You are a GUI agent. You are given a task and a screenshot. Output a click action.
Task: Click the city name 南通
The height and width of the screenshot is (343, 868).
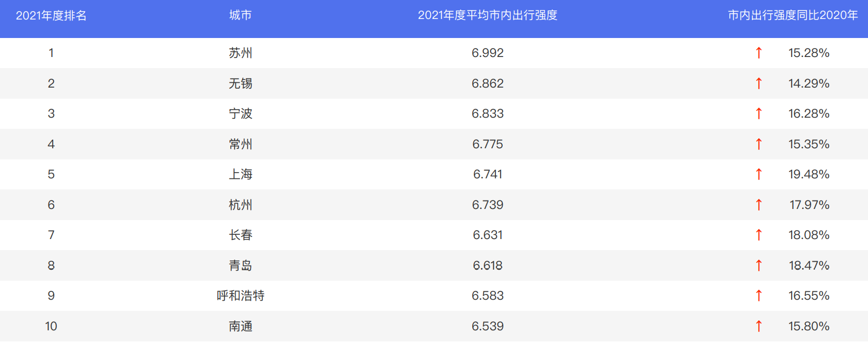tap(240, 326)
